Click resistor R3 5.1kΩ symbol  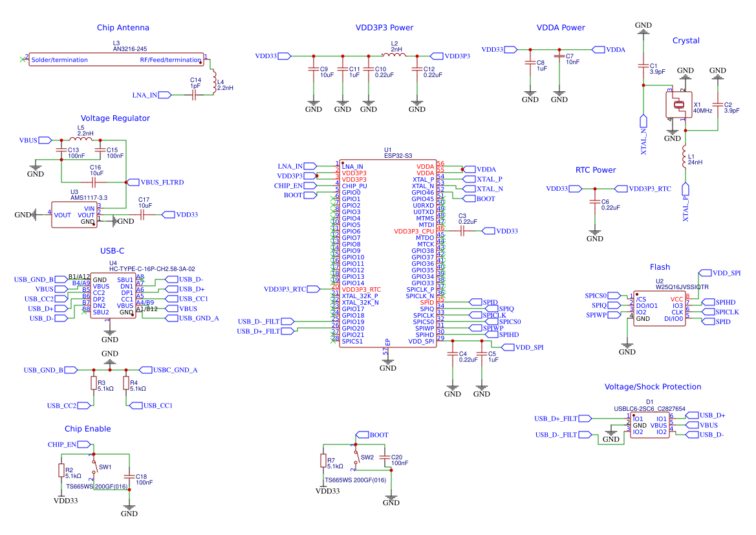click(x=94, y=383)
